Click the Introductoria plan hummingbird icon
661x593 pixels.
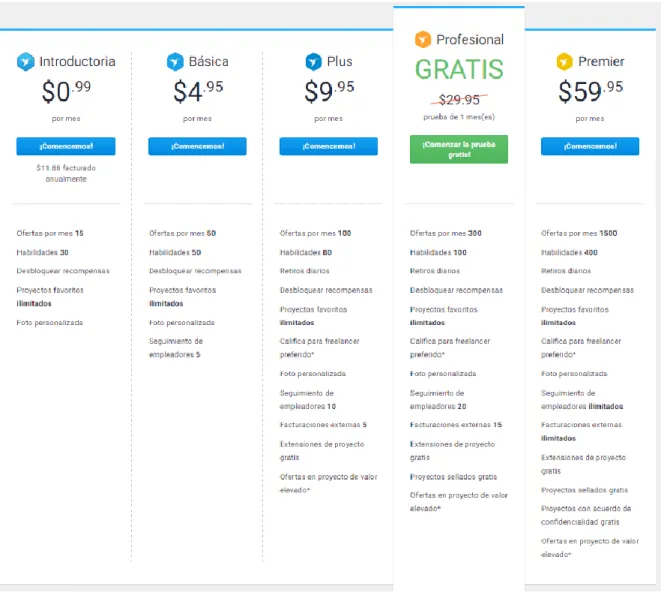point(25,62)
